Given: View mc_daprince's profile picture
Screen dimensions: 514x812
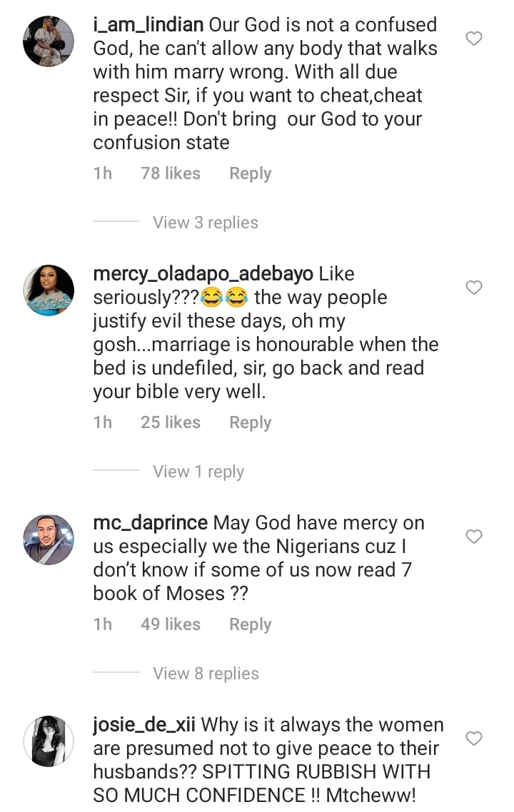Looking at the screenshot, I should pyautogui.click(x=49, y=539).
